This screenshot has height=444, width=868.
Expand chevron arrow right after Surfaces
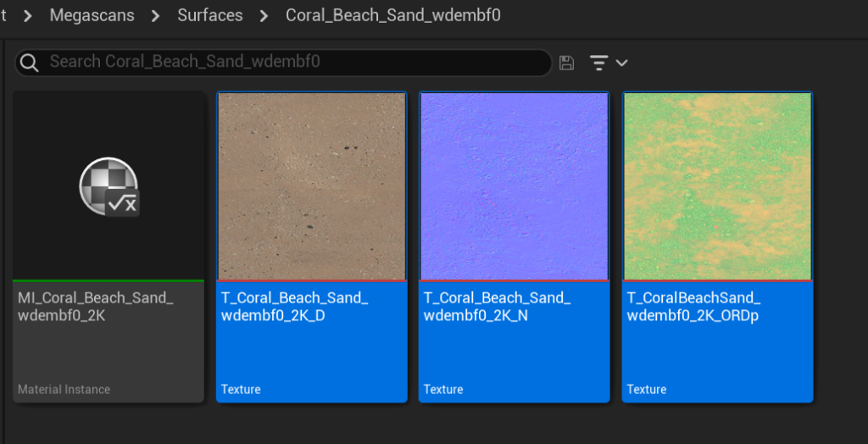pos(264,15)
